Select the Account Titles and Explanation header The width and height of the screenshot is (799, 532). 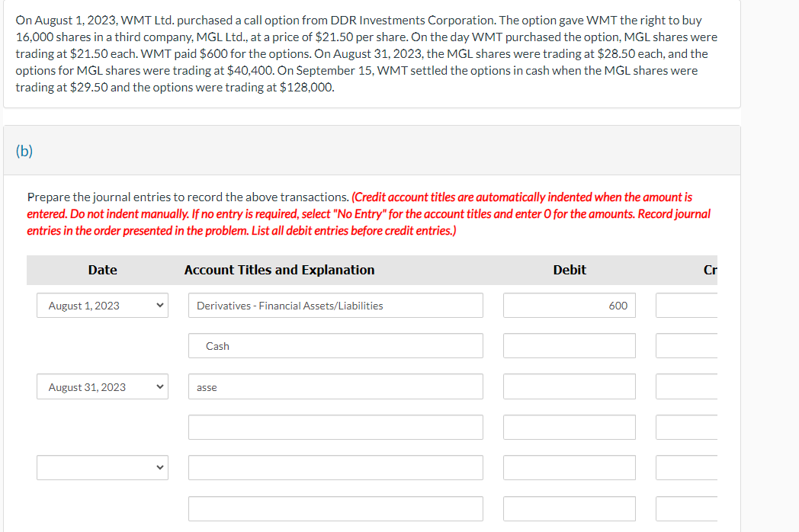(279, 270)
